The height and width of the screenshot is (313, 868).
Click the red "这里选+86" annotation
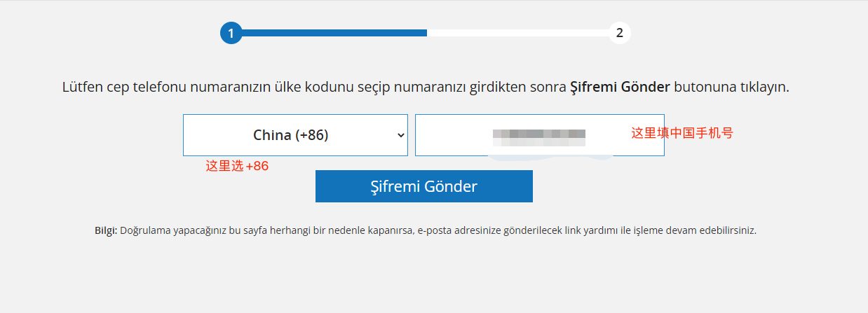[x=237, y=167]
